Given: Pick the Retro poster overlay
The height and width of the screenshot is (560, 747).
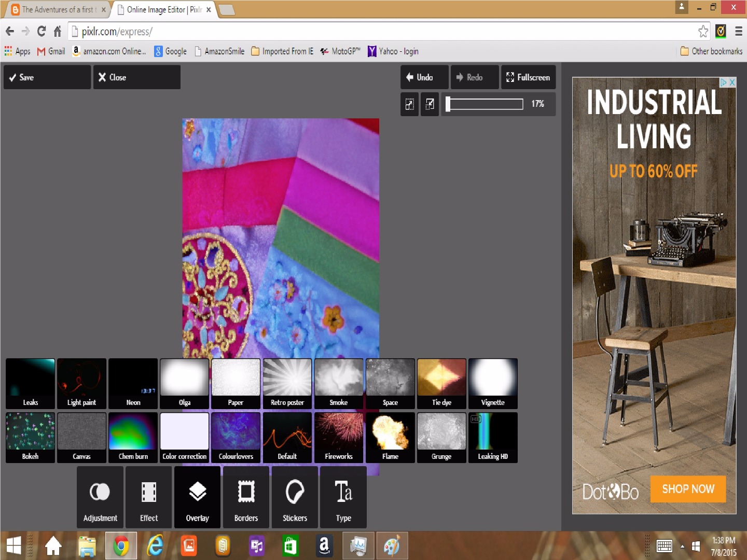Looking at the screenshot, I should coord(287,383).
